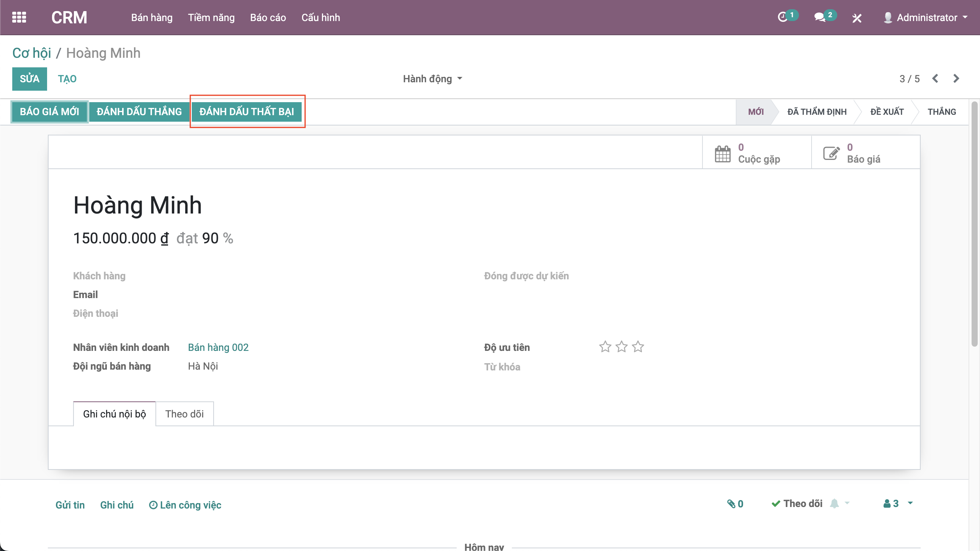Switch to the Theo dõi tab
980x551 pixels.
(185, 414)
